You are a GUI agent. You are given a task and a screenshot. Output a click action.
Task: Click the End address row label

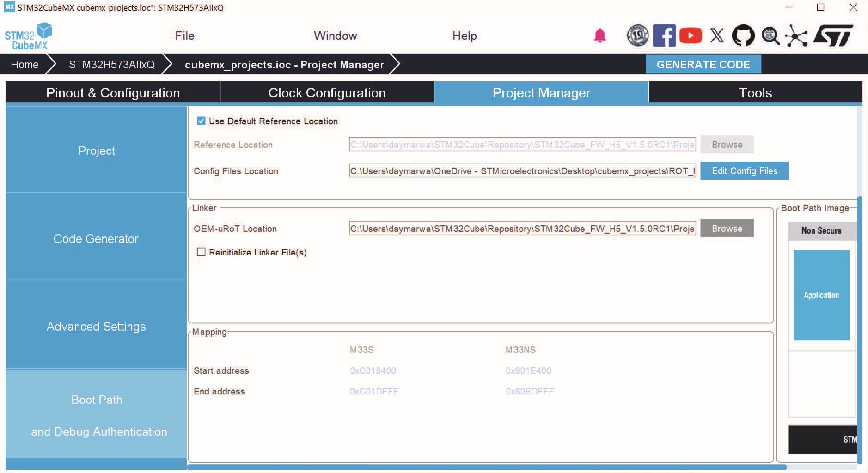tap(219, 391)
